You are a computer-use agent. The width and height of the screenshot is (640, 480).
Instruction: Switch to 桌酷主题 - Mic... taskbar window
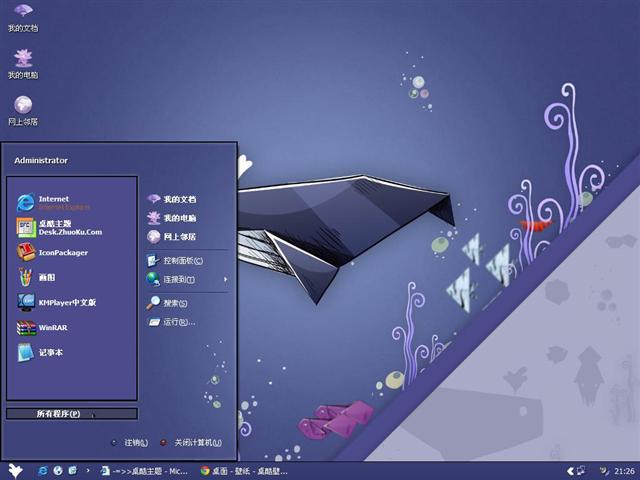144,471
